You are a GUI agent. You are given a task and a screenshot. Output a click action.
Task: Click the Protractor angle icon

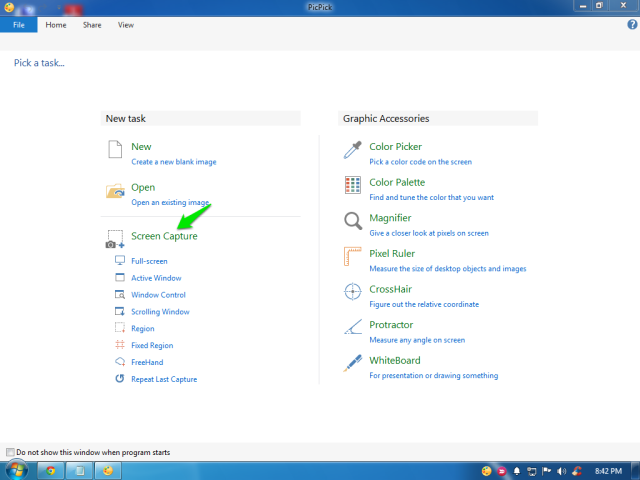coord(353,327)
